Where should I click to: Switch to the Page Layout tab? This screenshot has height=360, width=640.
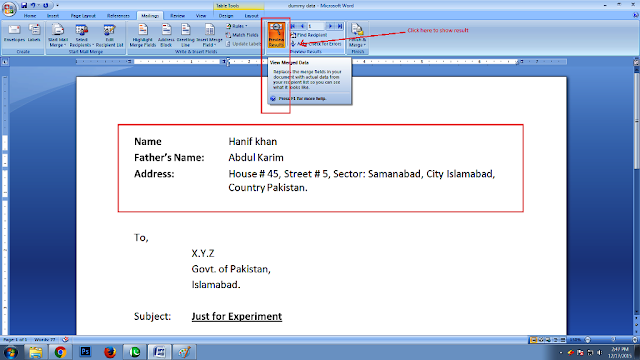coord(83,16)
